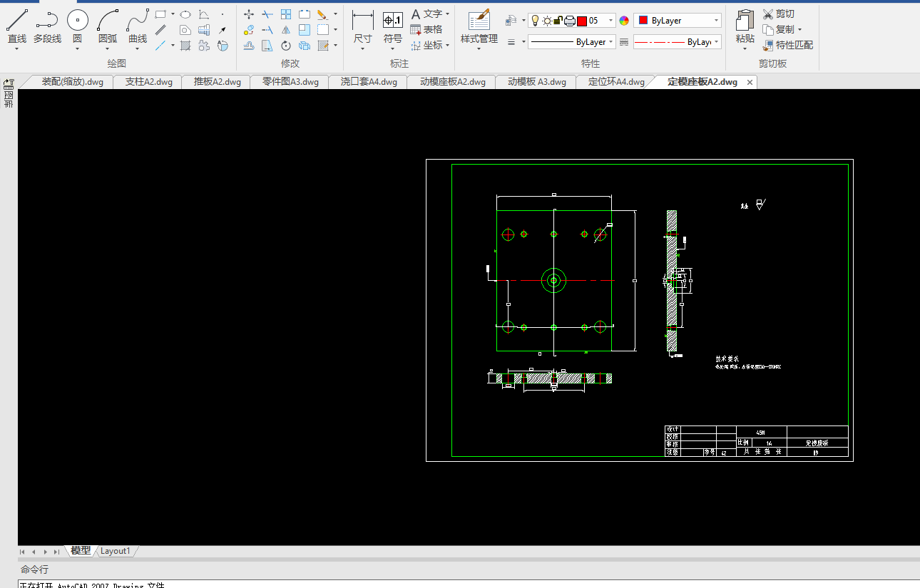Open the color wheel picker
This screenshot has height=588, width=920.
point(624,21)
